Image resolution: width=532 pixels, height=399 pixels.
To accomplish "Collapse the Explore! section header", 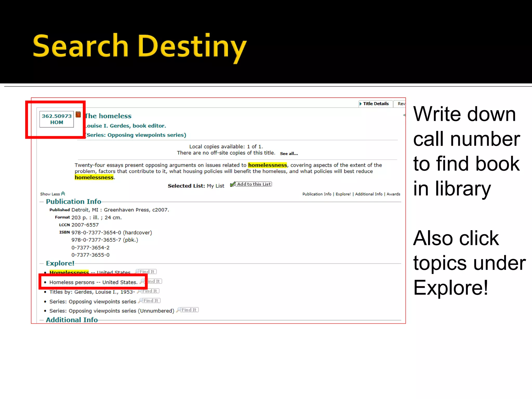I will point(60,263).
